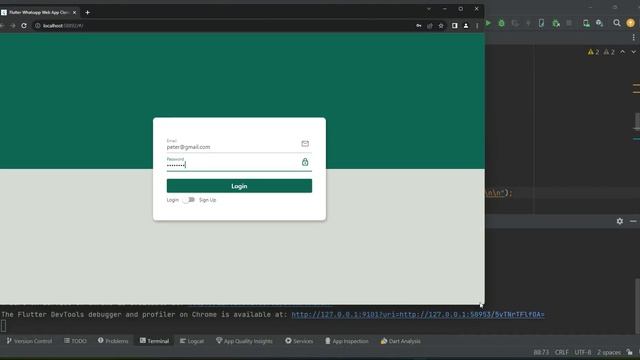Open a new Chrome tab

(87, 12)
